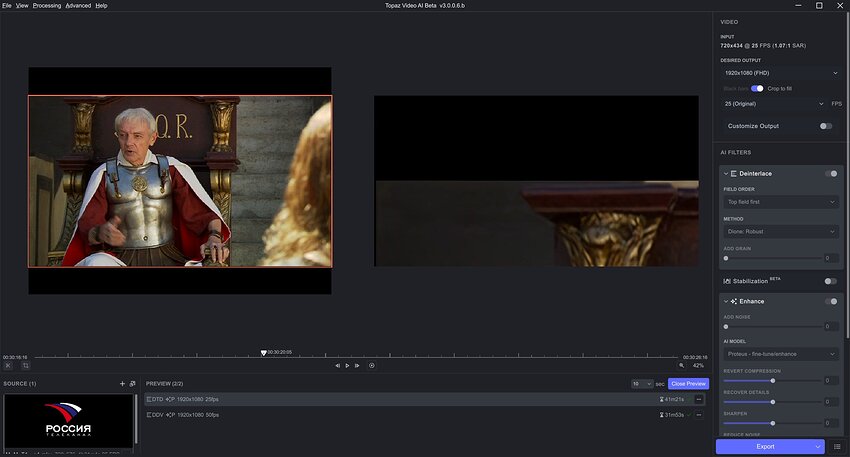Click the Deinterlace filter icon
Image resolution: width=850 pixels, height=457 pixels.
pos(733,174)
